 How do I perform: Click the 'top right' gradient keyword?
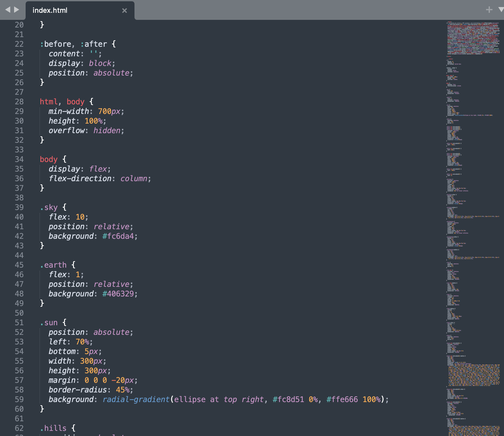pos(244,400)
